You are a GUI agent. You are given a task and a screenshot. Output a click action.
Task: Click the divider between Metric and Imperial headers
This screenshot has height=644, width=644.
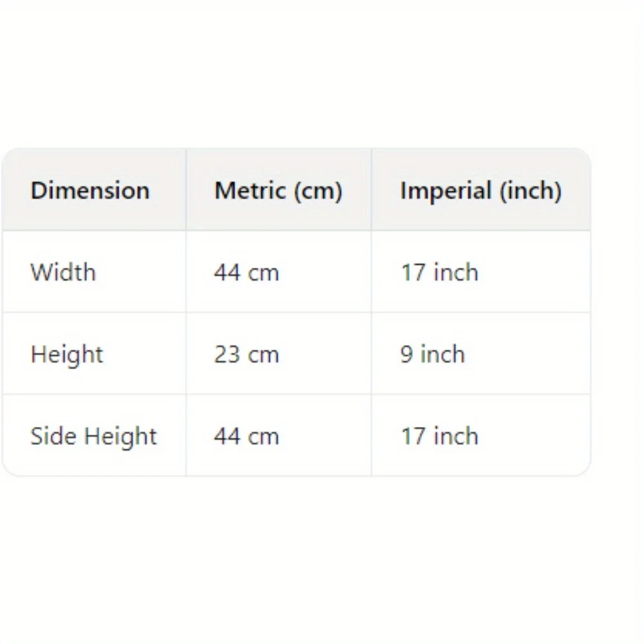click(x=372, y=190)
